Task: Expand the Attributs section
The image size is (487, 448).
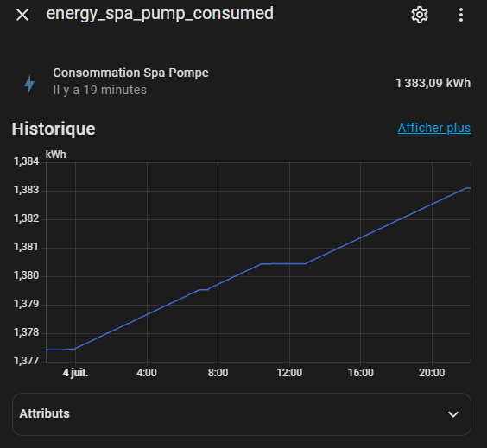Action: 242,414
